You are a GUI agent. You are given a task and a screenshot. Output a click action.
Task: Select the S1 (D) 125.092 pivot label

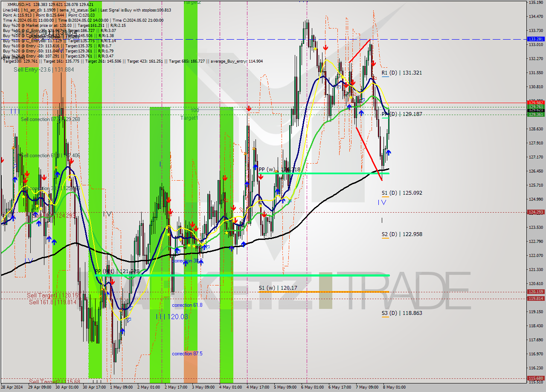coord(401,193)
